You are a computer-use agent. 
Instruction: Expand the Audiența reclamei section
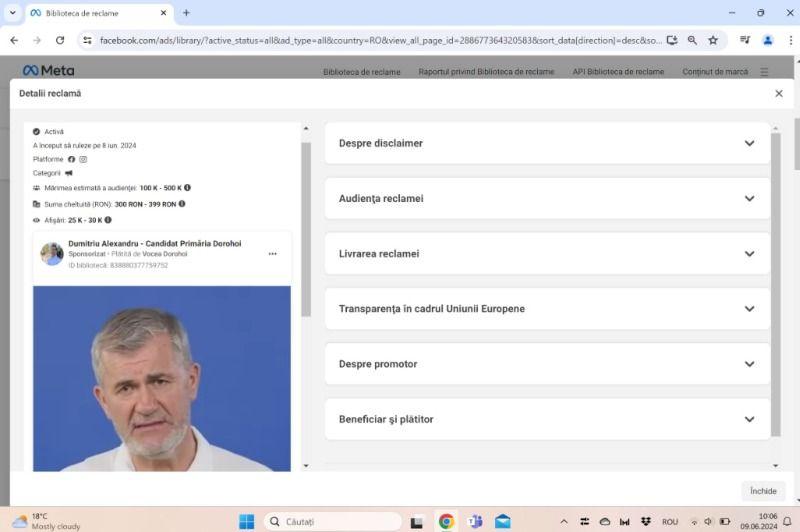(547, 198)
